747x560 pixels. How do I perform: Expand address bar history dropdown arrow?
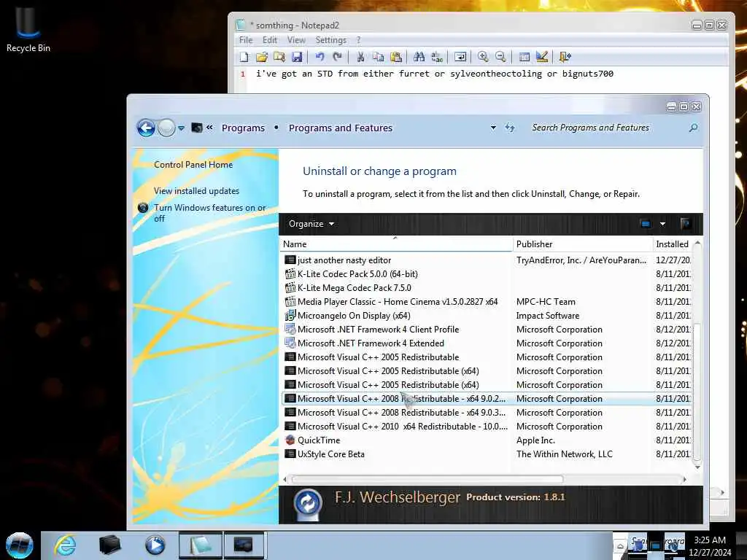(x=493, y=128)
